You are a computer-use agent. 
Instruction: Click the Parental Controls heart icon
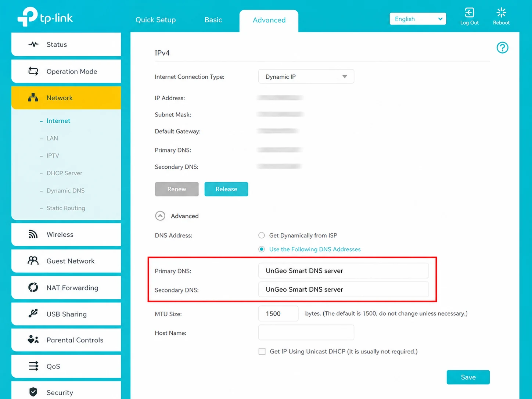point(33,339)
